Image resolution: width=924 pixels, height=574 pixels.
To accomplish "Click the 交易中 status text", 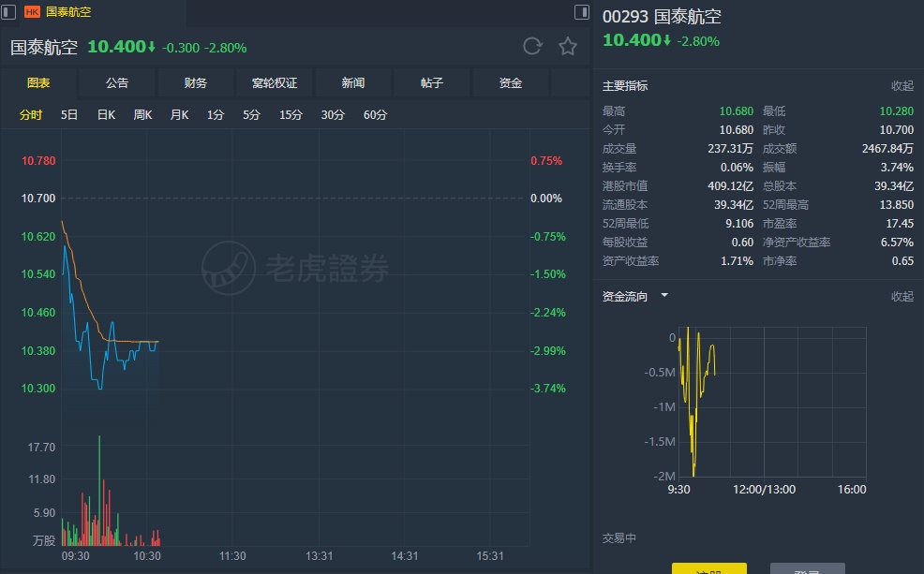I will [x=618, y=538].
